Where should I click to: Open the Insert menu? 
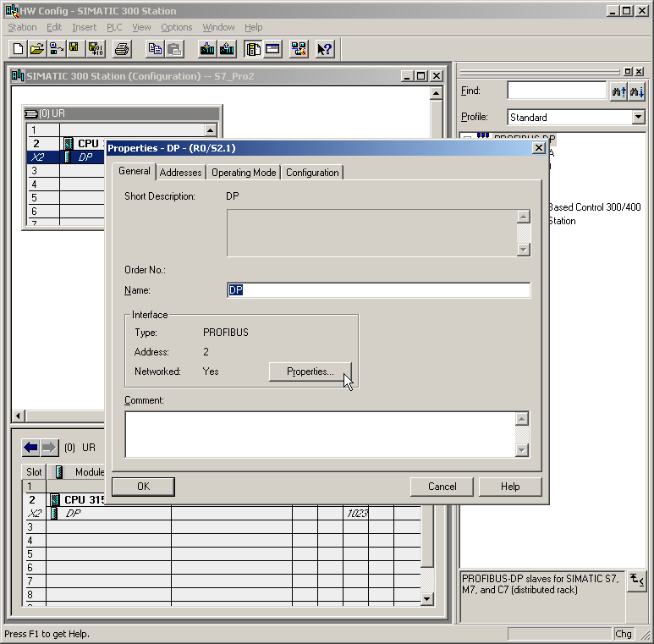85,27
